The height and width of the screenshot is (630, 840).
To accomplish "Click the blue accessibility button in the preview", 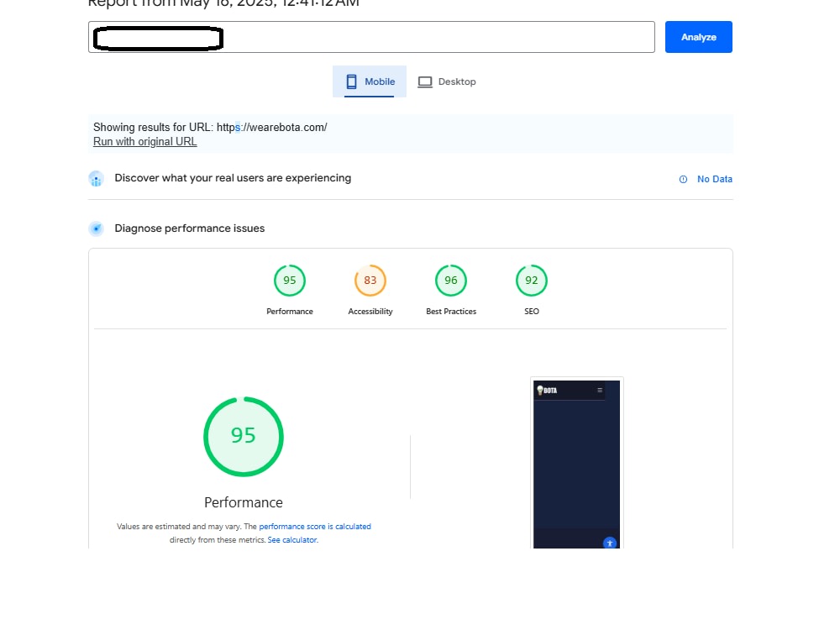I will 609,543.
